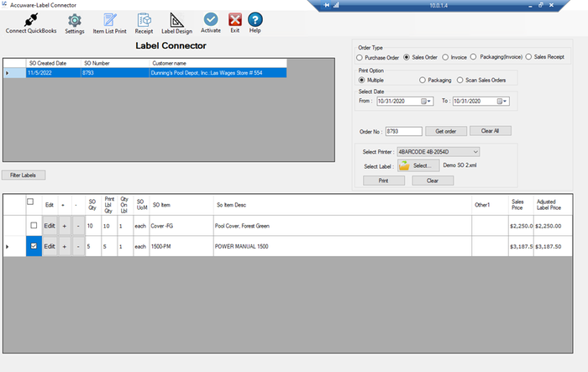Choose Scan Sales Orders print option
Screen dimensions: 588x372
click(x=459, y=80)
